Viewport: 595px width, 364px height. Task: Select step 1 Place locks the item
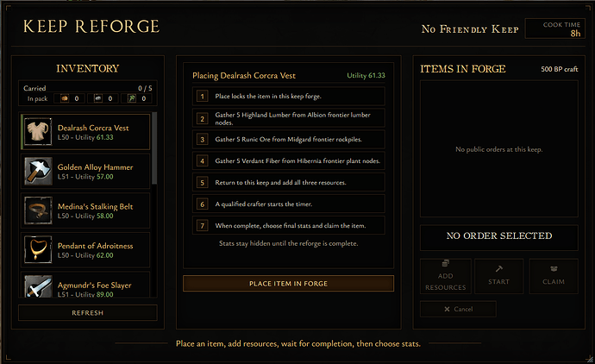(x=288, y=97)
